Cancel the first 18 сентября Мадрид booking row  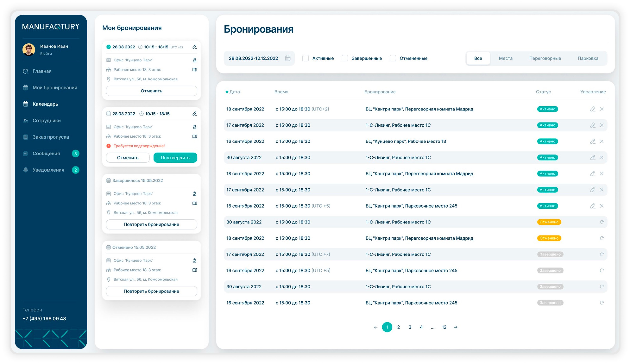point(602,109)
